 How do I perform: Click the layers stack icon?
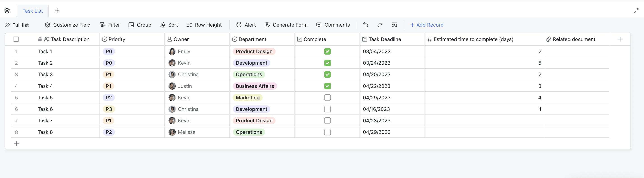(x=7, y=11)
